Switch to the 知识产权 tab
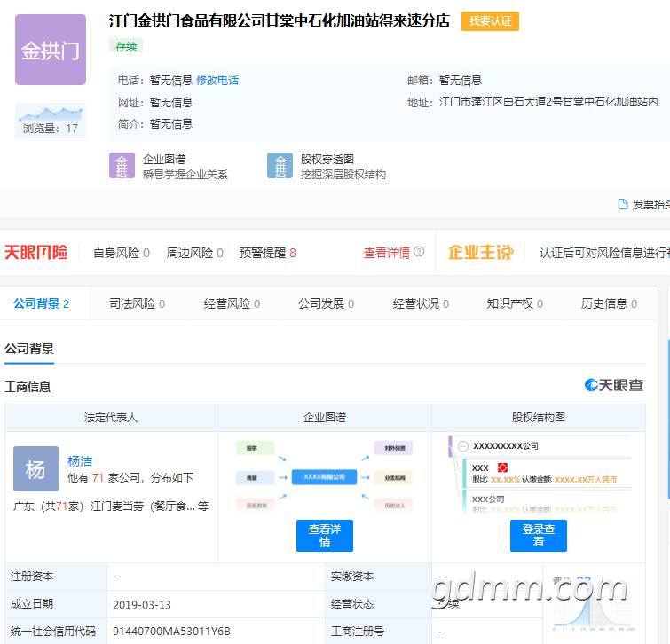This screenshot has width=670, height=644. click(x=515, y=303)
